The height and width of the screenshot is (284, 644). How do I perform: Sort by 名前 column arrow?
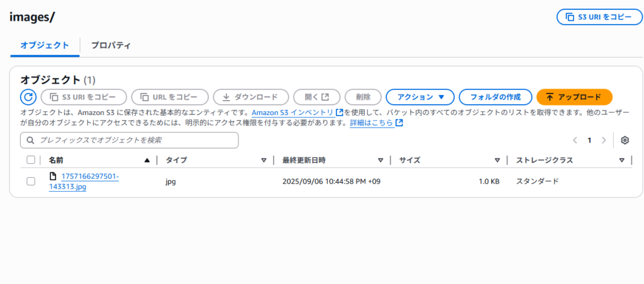click(x=147, y=160)
